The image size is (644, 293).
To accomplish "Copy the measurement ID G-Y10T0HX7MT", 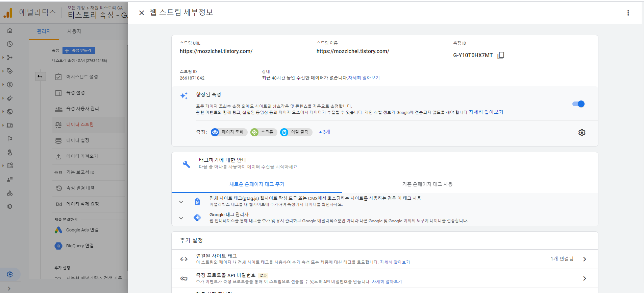I will pyautogui.click(x=501, y=55).
